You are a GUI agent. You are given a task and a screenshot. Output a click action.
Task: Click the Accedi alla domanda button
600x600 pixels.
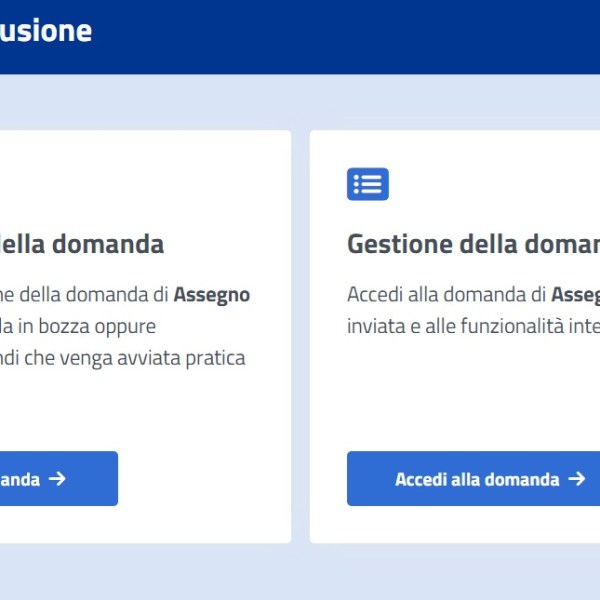click(473, 478)
